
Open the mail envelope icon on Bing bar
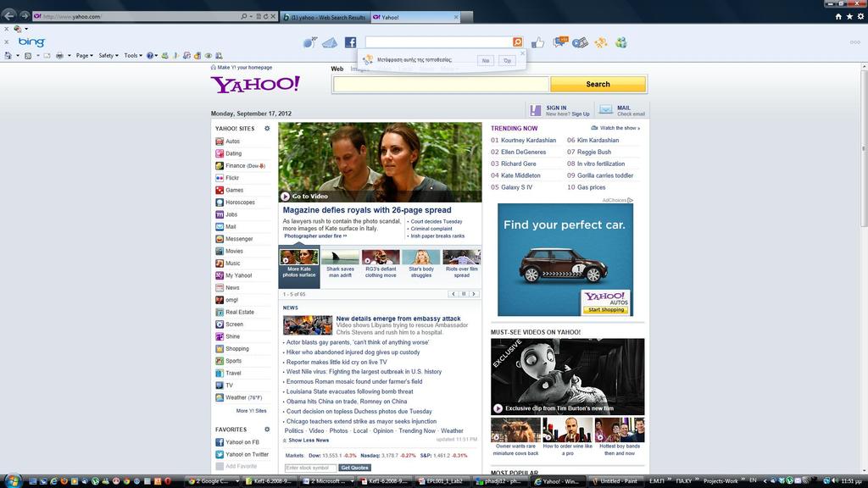(330, 42)
